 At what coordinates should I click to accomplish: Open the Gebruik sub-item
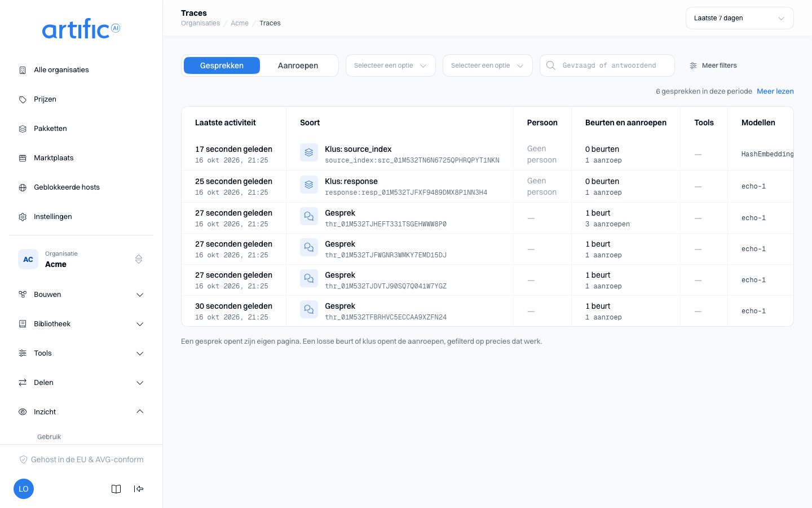tap(49, 437)
